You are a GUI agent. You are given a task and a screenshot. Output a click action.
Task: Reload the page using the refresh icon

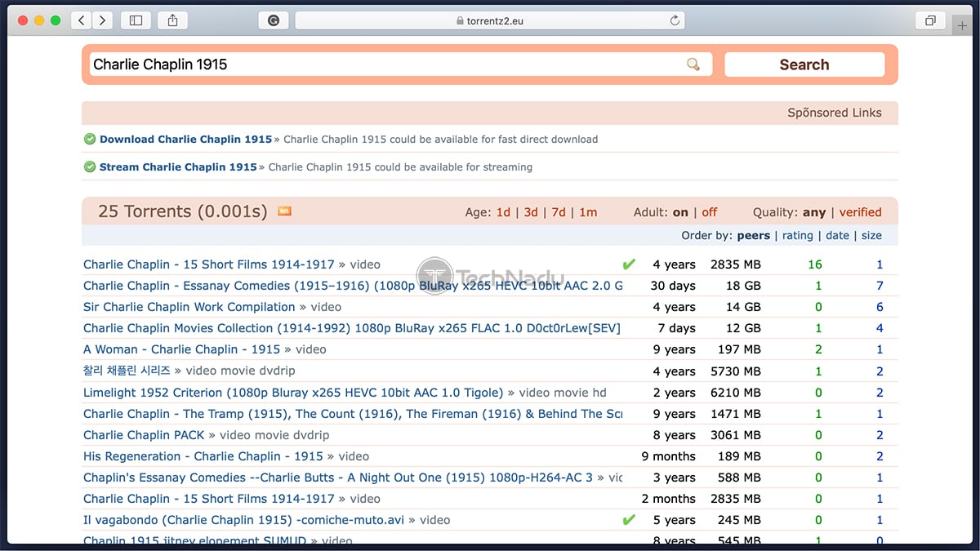(x=675, y=21)
